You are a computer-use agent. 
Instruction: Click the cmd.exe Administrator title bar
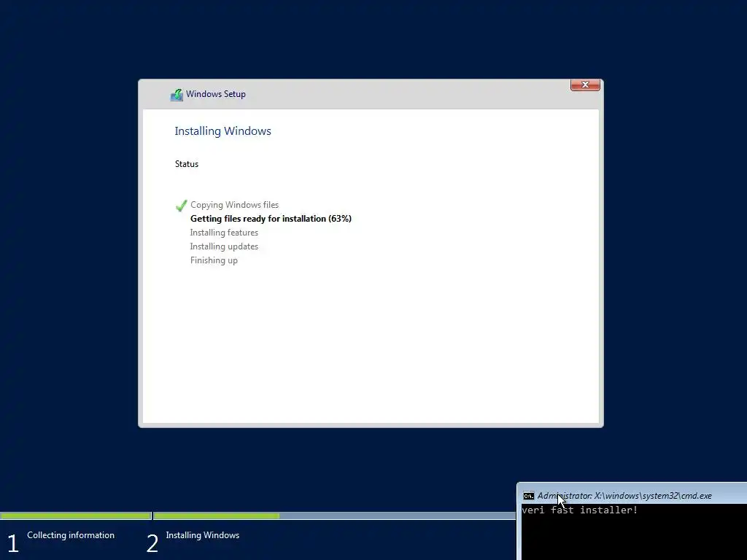[x=632, y=495]
